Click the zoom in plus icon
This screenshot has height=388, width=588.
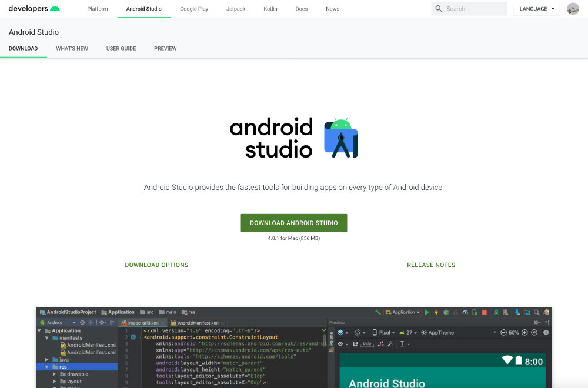pos(524,333)
